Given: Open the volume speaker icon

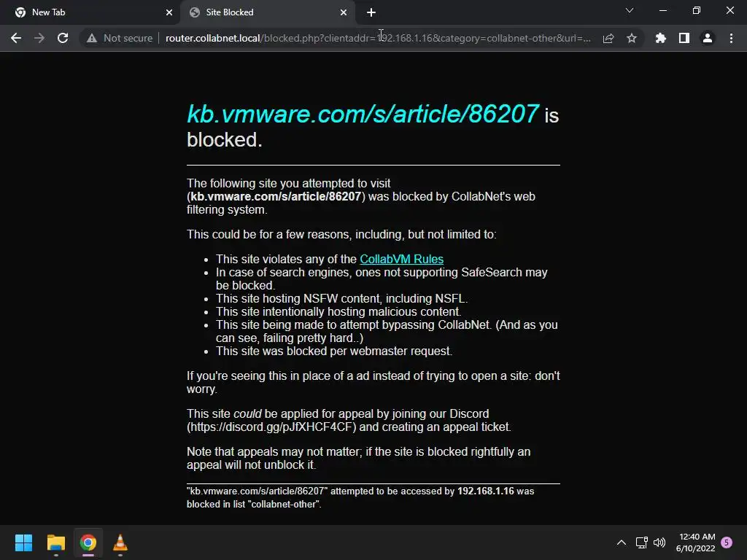Looking at the screenshot, I should 659,542.
